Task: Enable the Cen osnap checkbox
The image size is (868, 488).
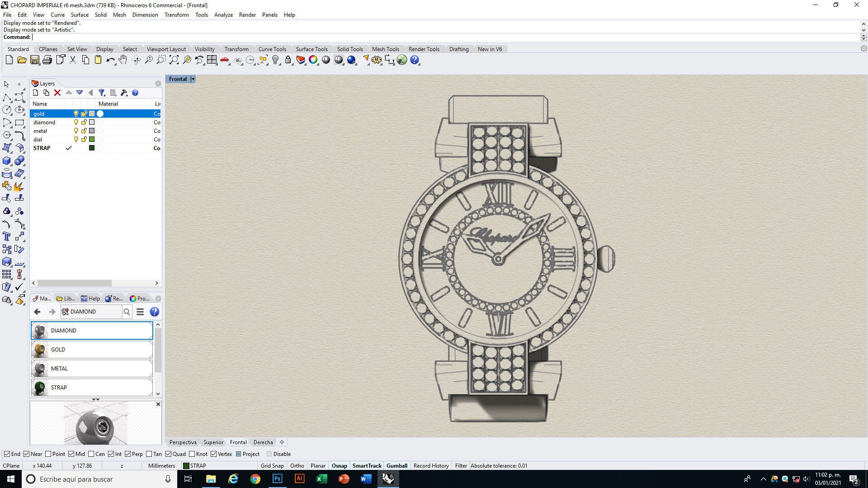Action: (x=91, y=454)
